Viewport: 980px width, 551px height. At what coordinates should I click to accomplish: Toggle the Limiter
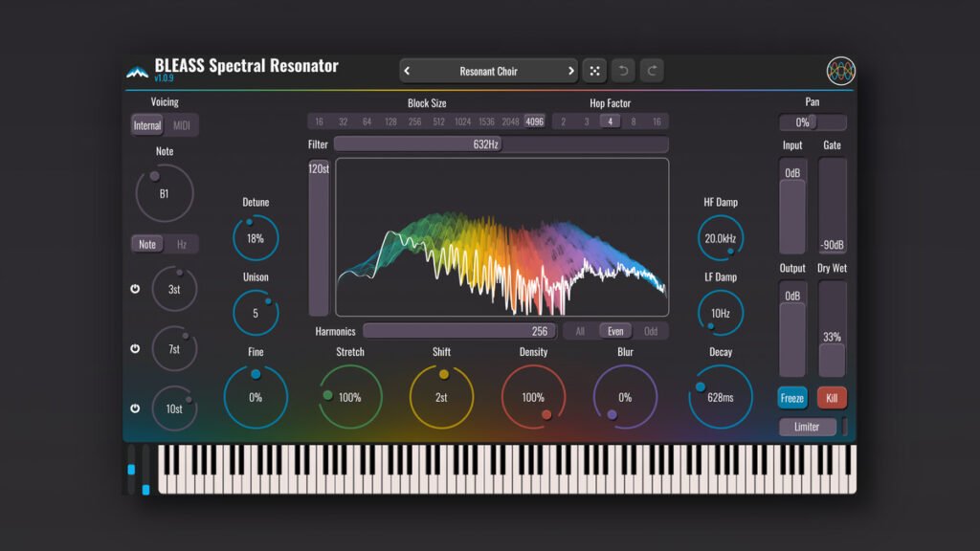(807, 427)
